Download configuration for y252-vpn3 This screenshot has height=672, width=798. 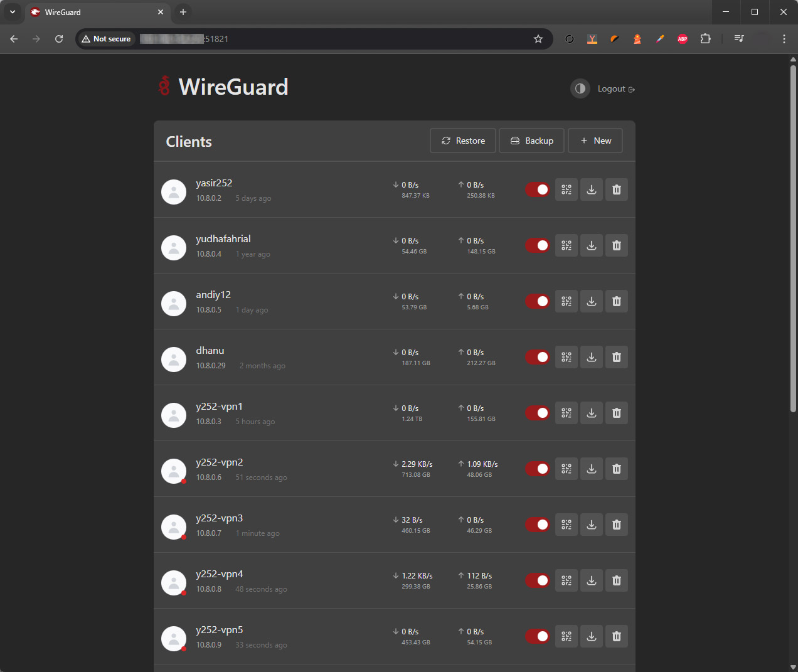tap(592, 525)
